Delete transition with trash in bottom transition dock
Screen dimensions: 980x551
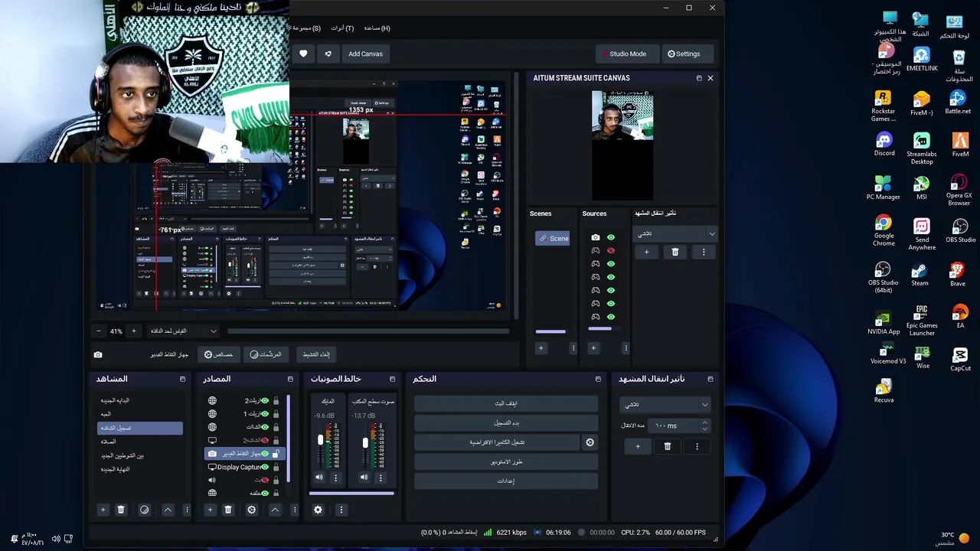point(667,446)
